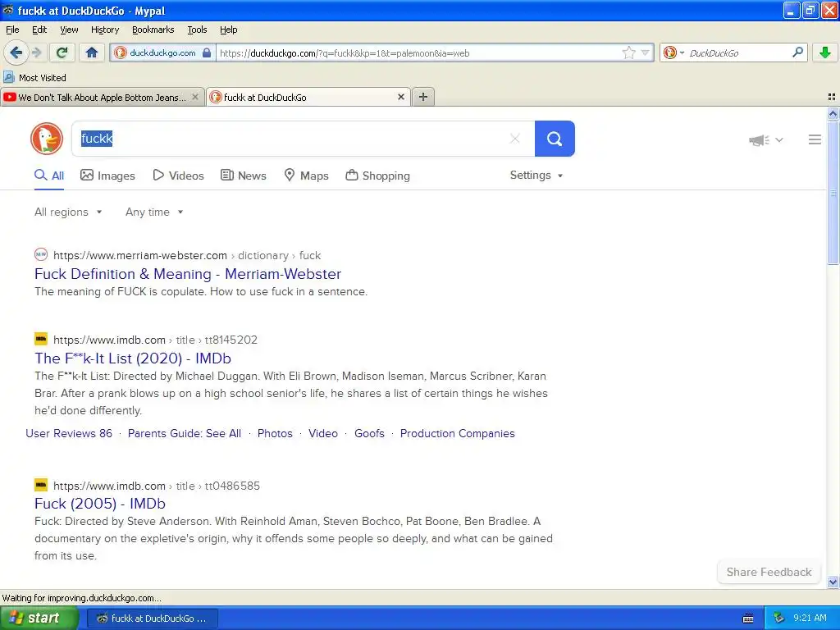Viewport: 840px width, 630px height.
Task: Close the Apple Bottom Jeans tab
Action: click(195, 97)
